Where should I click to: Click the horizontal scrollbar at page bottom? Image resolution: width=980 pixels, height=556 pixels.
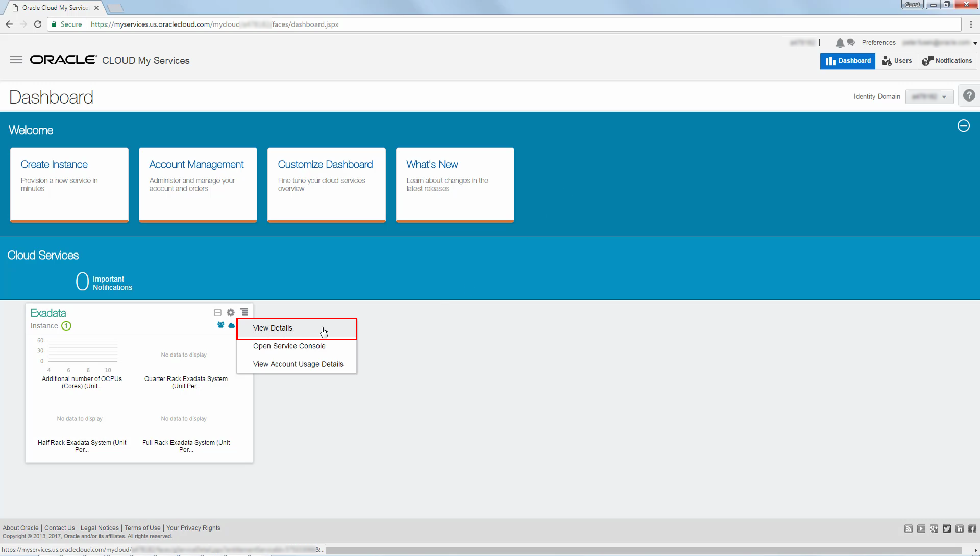(x=643, y=550)
